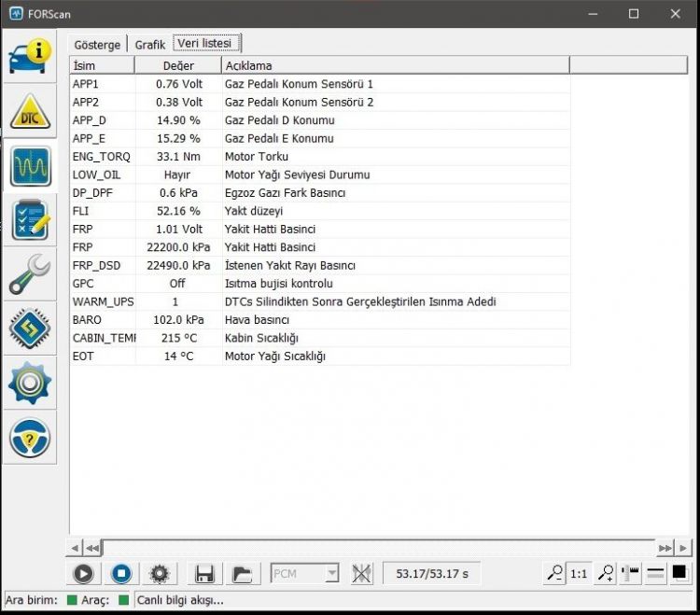The width and height of the screenshot is (700, 615).
Task: Select the APP2 row name
Action: coord(86,103)
